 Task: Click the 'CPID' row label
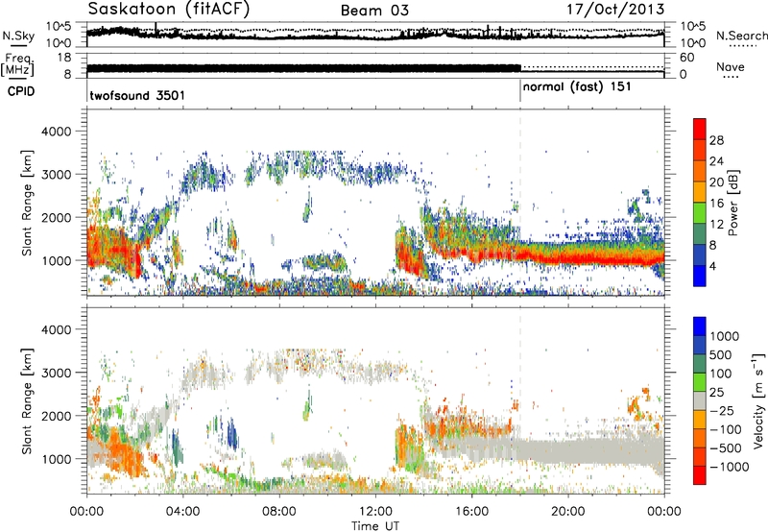point(21,91)
